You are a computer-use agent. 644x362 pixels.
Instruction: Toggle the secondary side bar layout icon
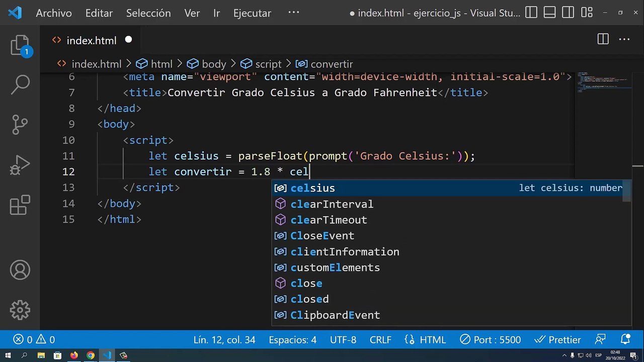click(x=568, y=13)
